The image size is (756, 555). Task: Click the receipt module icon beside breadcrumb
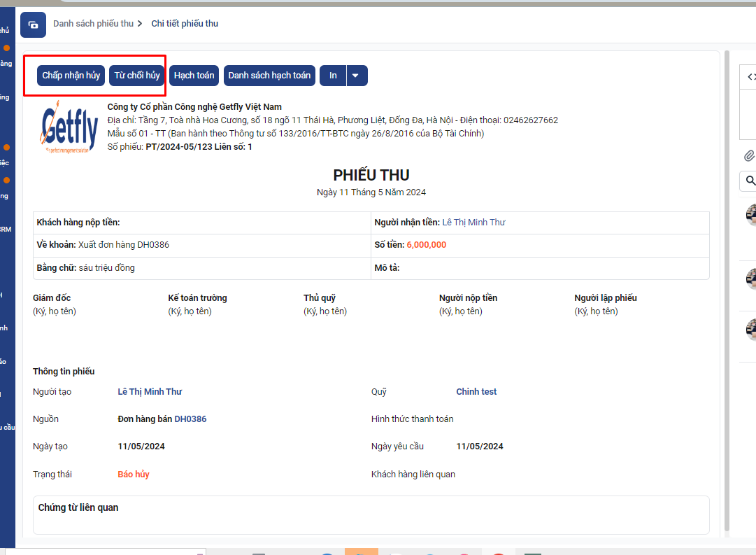33,24
